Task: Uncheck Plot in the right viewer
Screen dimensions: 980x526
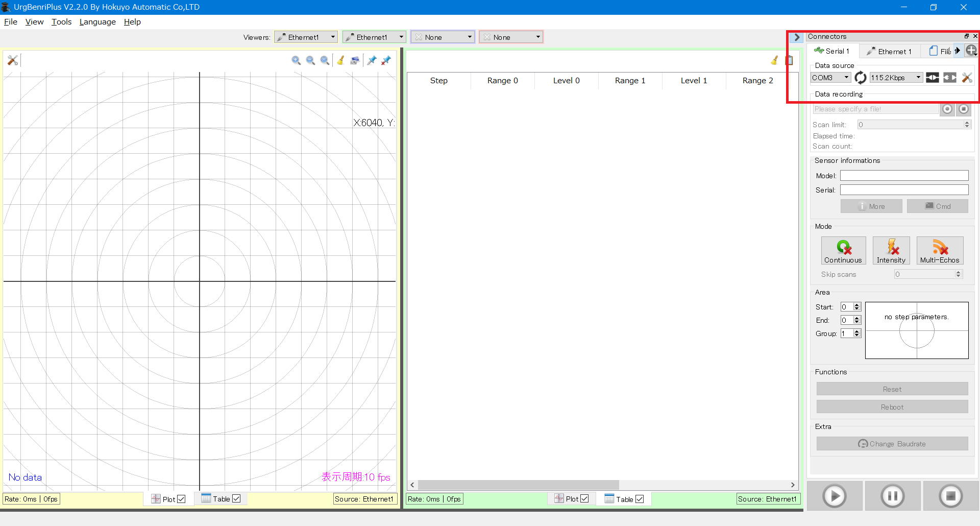Action: (584, 499)
